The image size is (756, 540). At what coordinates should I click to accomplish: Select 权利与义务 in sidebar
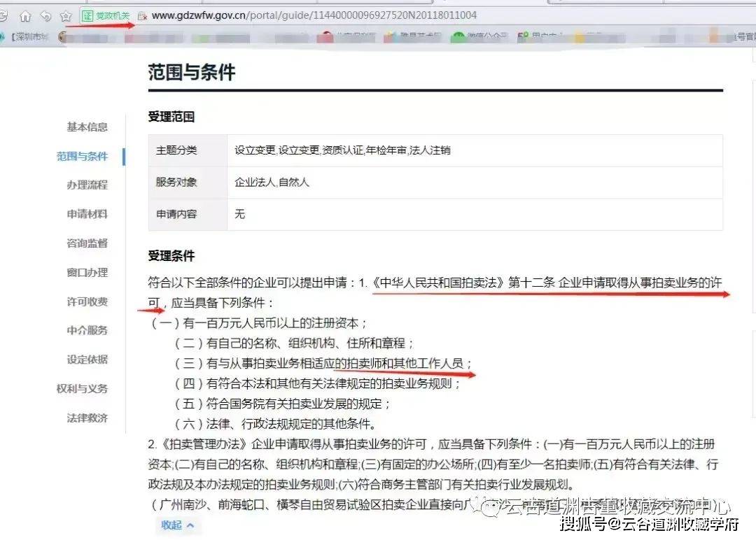tap(82, 389)
